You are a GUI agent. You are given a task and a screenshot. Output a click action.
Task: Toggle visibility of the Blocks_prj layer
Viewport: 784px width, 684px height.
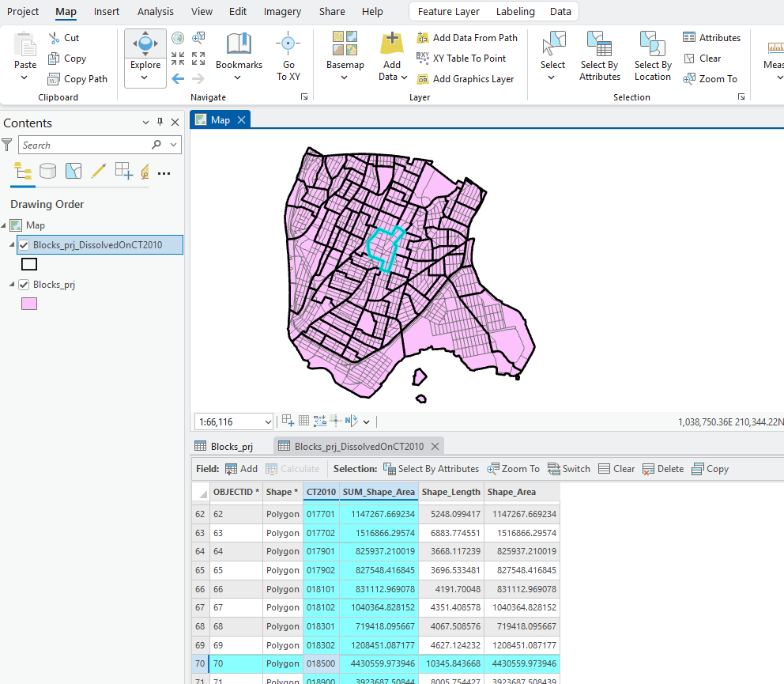click(x=24, y=284)
